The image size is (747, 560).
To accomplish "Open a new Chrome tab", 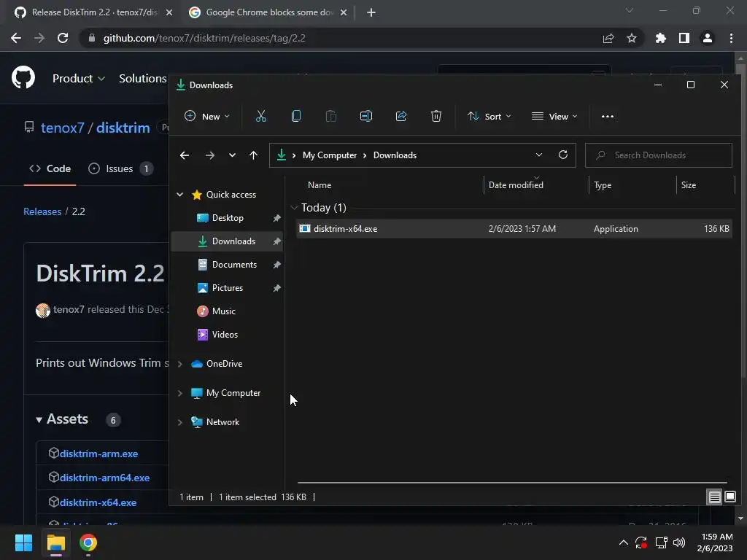I will click(x=371, y=12).
